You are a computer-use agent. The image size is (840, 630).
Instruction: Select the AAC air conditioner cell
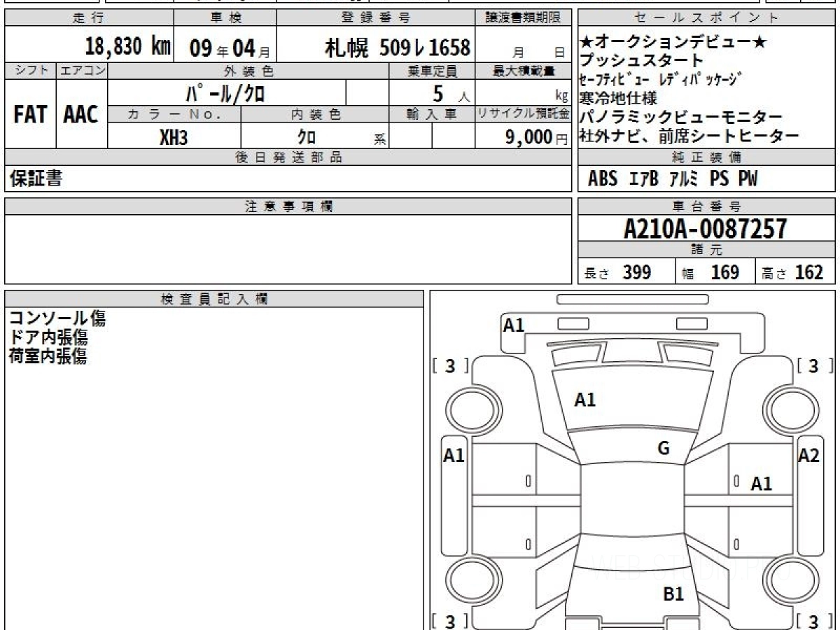coord(81,114)
